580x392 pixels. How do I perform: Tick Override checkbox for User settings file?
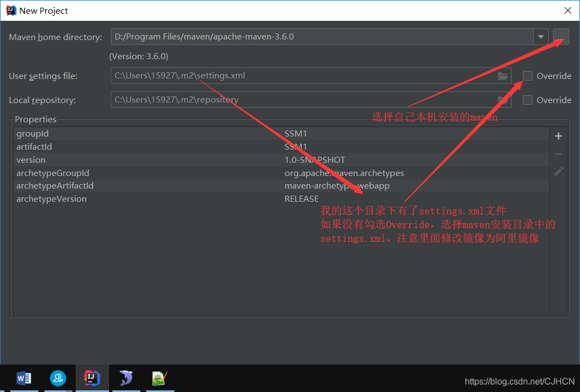(x=527, y=76)
